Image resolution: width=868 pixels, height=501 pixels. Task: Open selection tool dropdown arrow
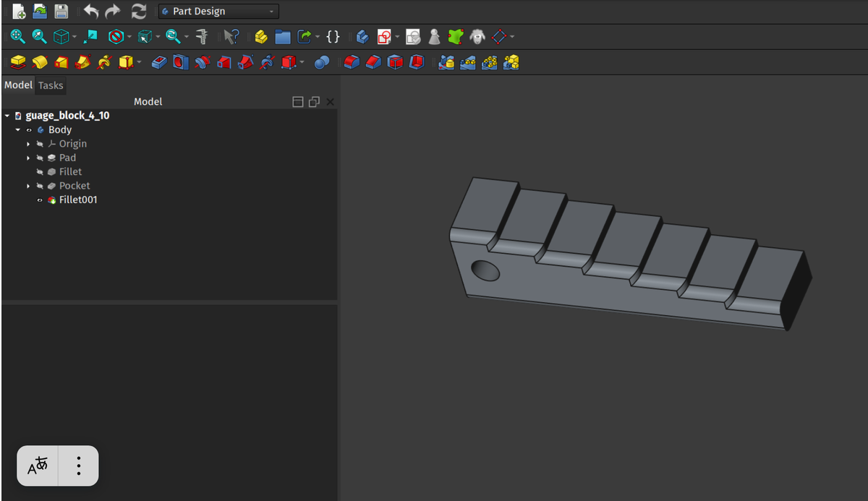click(x=158, y=36)
